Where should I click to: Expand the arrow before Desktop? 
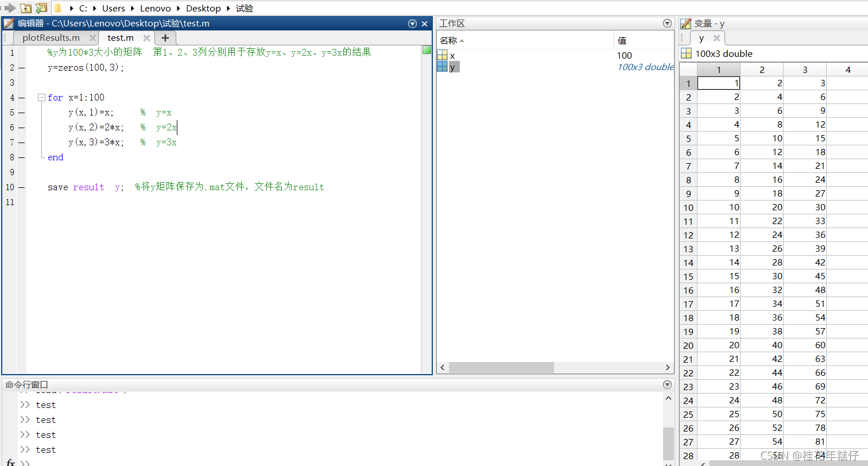click(x=179, y=9)
